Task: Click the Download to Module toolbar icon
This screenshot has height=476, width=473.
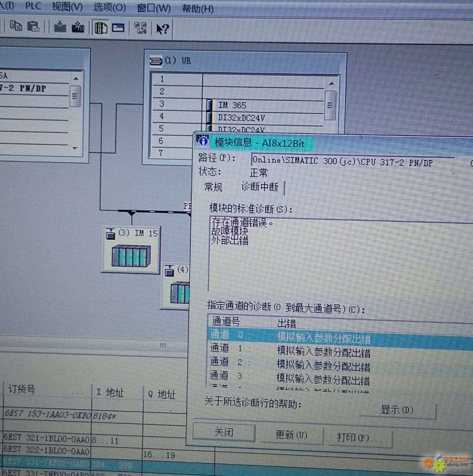Action: [60, 27]
